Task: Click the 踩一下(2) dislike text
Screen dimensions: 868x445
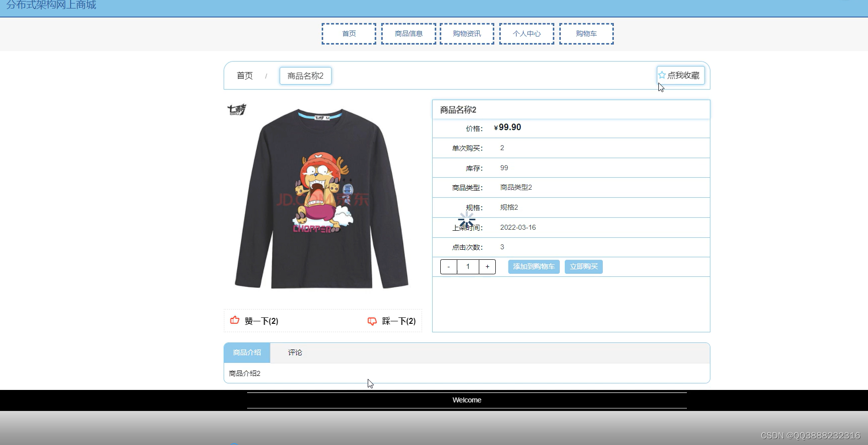Action: (399, 321)
